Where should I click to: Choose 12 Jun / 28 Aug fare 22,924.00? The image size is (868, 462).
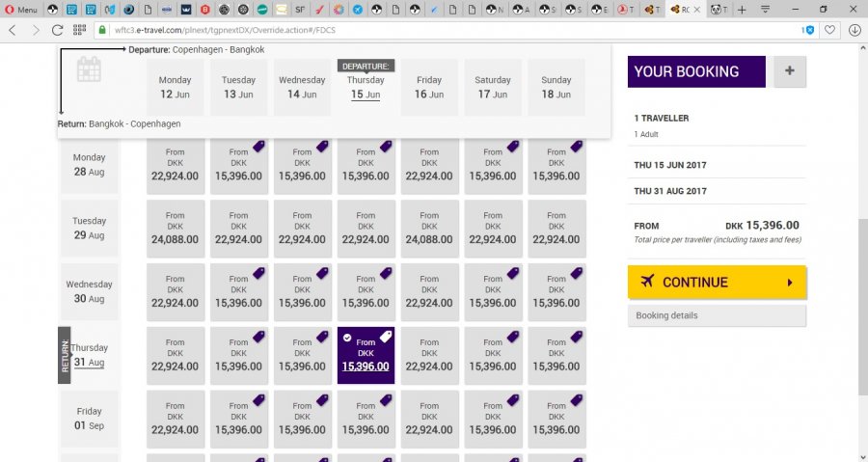pyautogui.click(x=175, y=166)
